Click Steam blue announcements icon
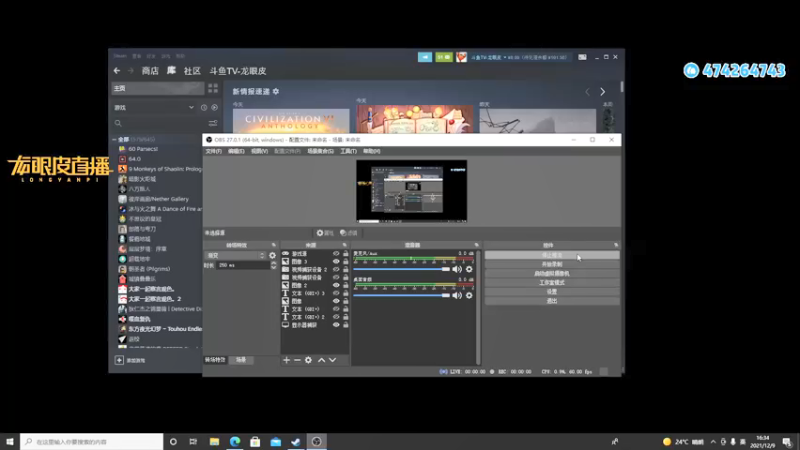Screen dimensions: 800x450 coord(424,57)
